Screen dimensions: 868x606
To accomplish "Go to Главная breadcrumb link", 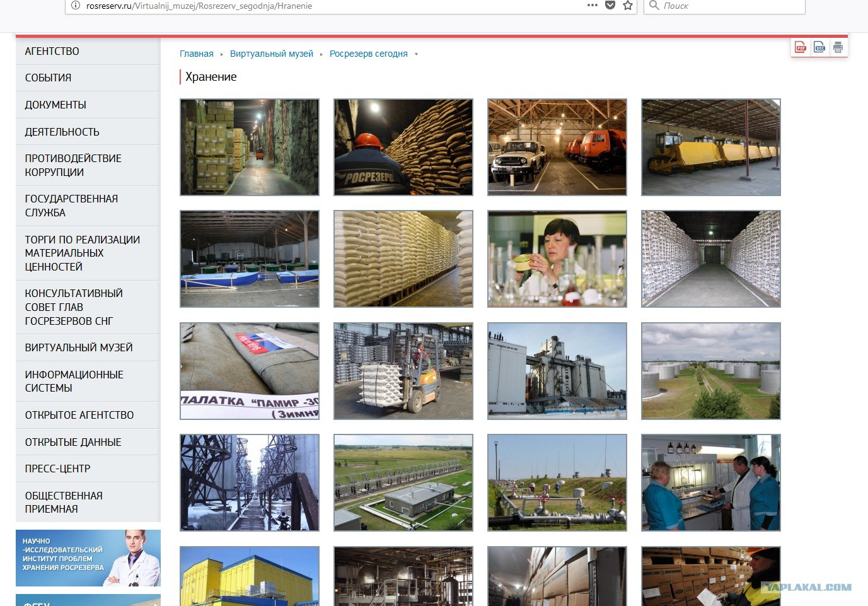I will click(x=197, y=54).
